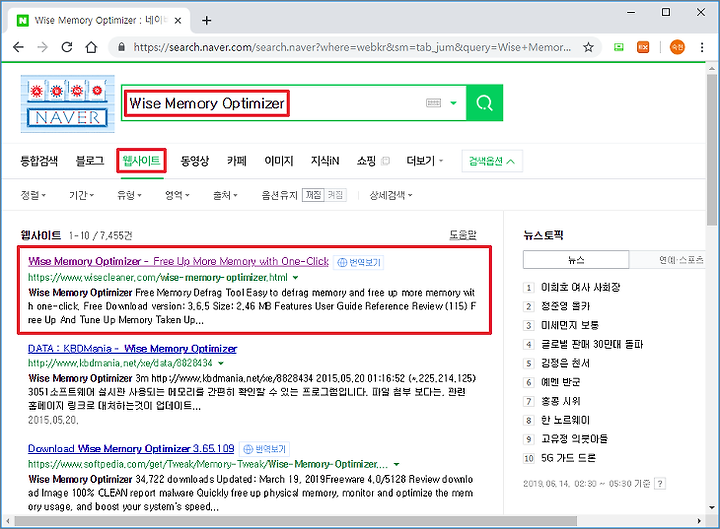Open news topic 5G 가드 드론
This screenshot has height=529, width=720.
(x=568, y=458)
